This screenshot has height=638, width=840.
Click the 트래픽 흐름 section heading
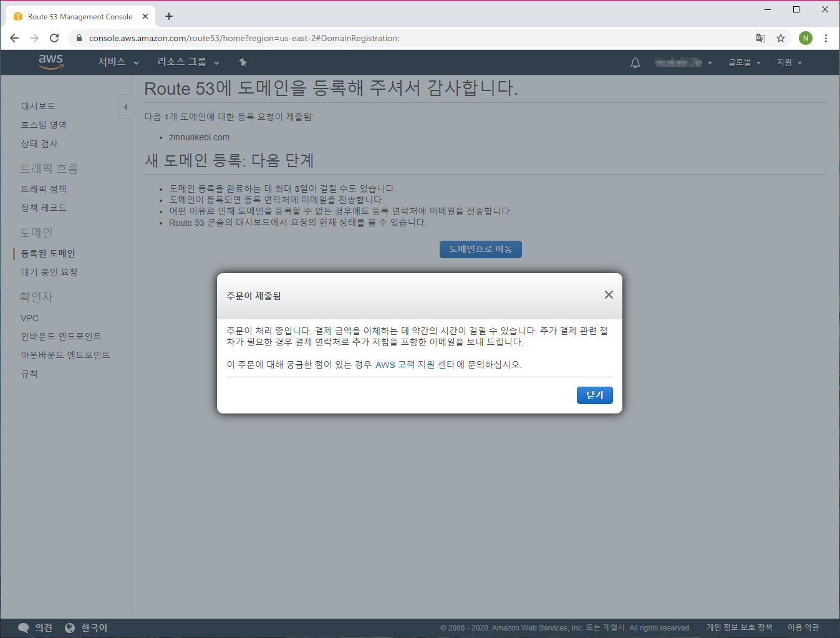49,168
